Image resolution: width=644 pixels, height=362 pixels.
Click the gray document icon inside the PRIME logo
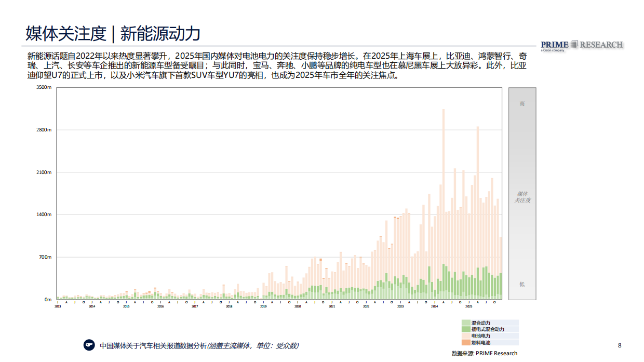click(x=574, y=44)
